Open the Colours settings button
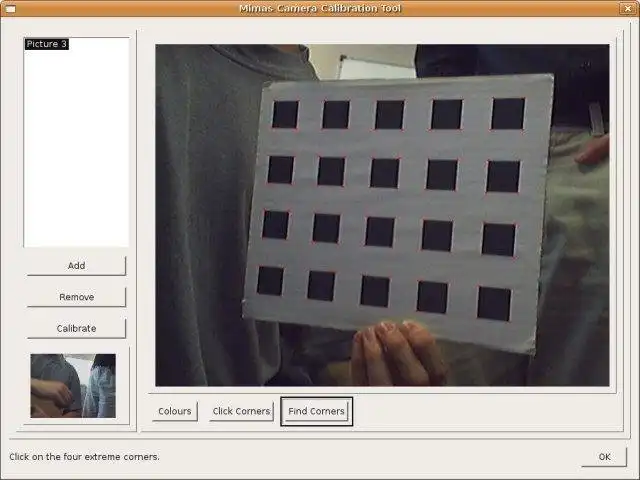Viewport: 640px width, 480px height. point(175,411)
